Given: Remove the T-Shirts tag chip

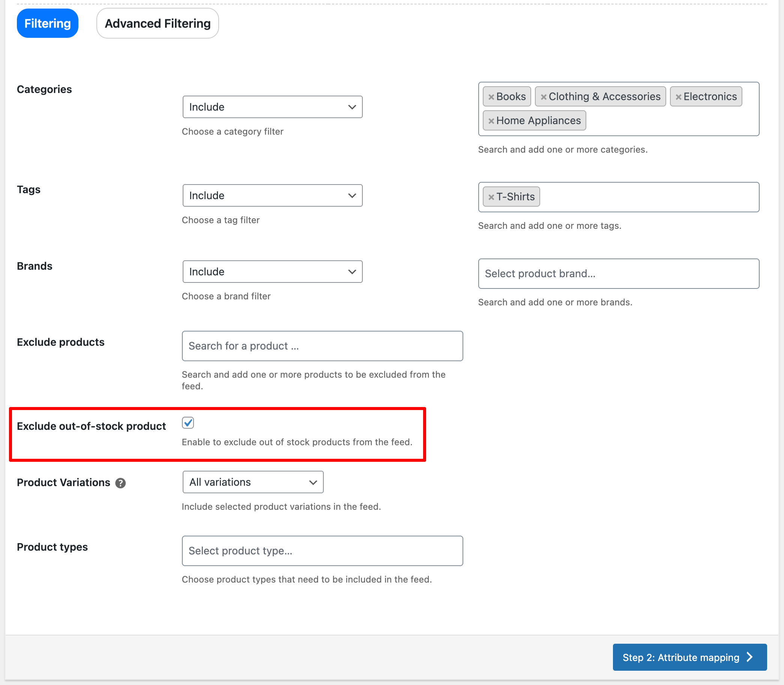Looking at the screenshot, I should [x=491, y=197].
